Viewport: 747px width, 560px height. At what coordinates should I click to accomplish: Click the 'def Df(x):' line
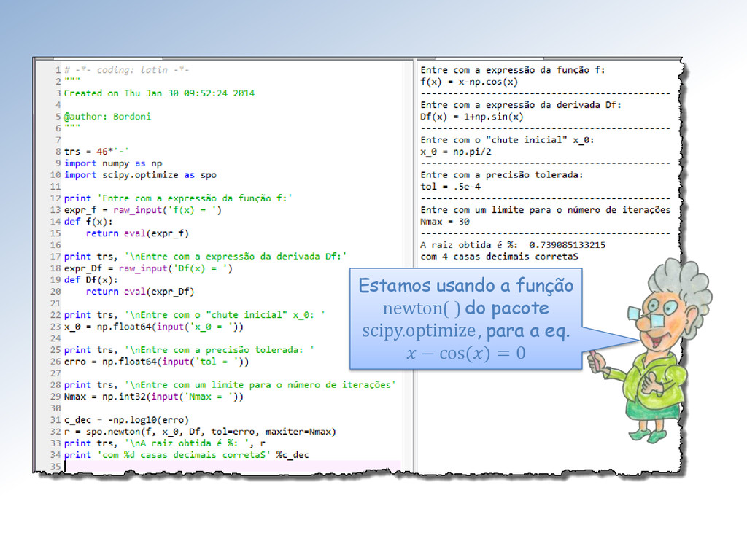tap(91, 280)
